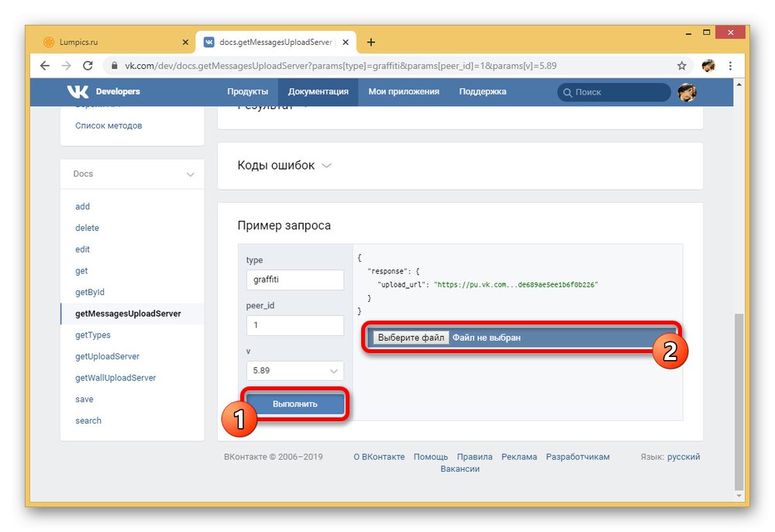This screenshot has height=532, width=775.
Task: Click the Пример запроса heading
Action: point(284,226)
